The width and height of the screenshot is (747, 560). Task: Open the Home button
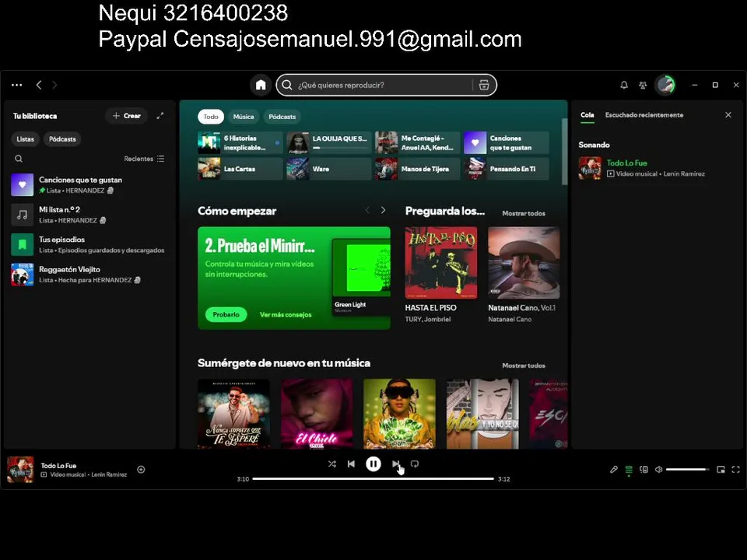click(261, 86)
